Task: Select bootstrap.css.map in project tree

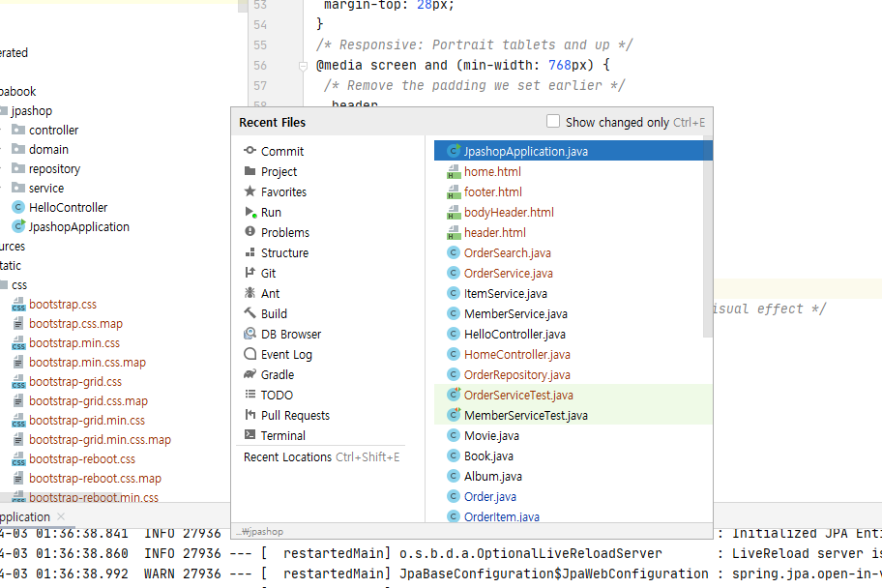Action: coord(68,324)
